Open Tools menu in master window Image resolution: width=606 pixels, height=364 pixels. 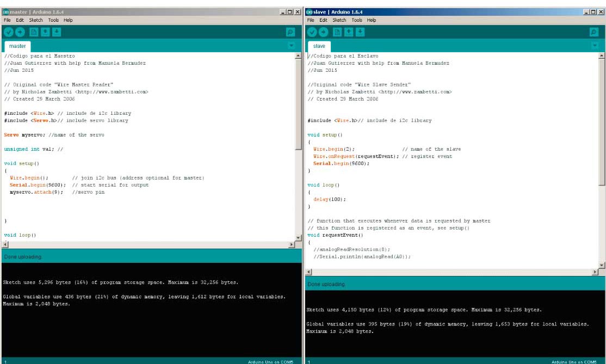coord(53,20)
